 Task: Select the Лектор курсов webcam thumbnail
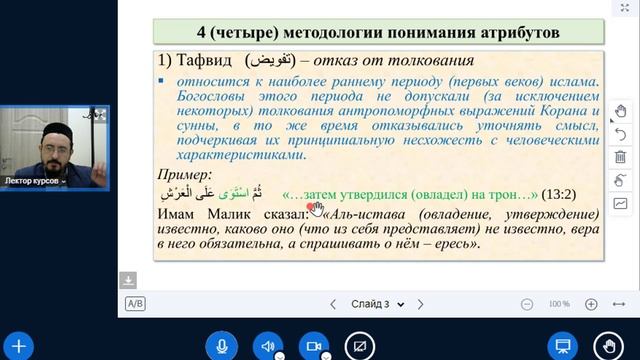click(x=55, y=148)
